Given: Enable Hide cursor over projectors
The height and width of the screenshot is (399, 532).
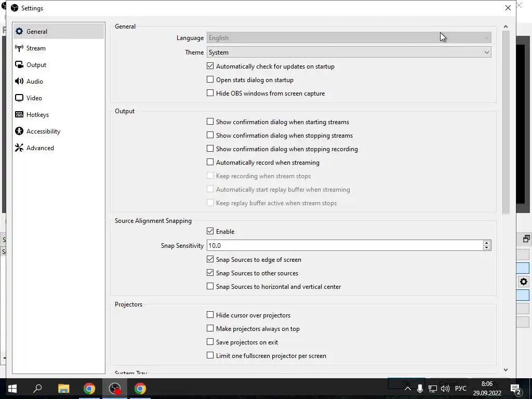Looking at the screenshot, I should [210, 315].
